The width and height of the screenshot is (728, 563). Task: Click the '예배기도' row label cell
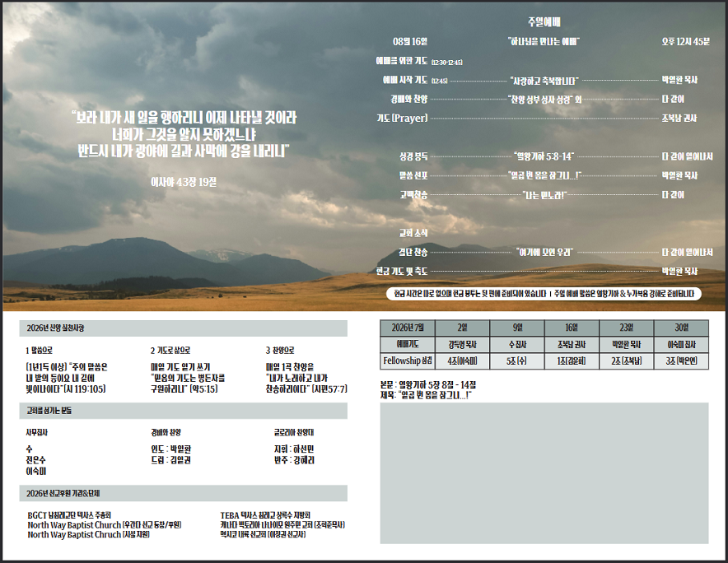click(x=408, y=344)
